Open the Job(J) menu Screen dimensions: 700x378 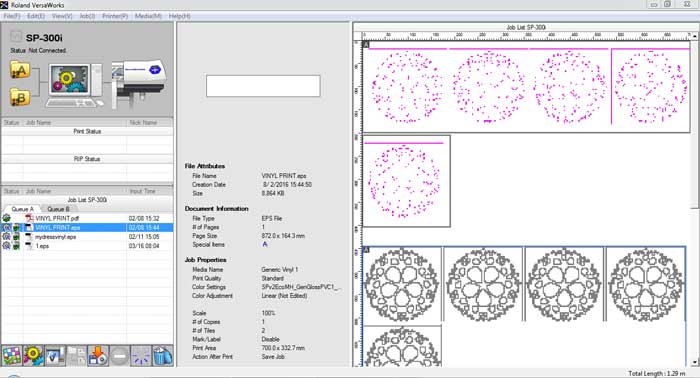87,16
